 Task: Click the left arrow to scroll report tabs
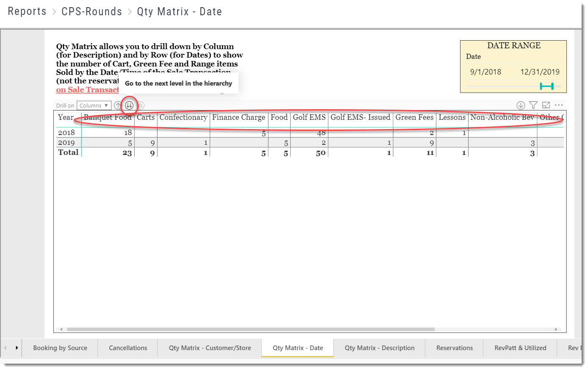tap(6, 348)
